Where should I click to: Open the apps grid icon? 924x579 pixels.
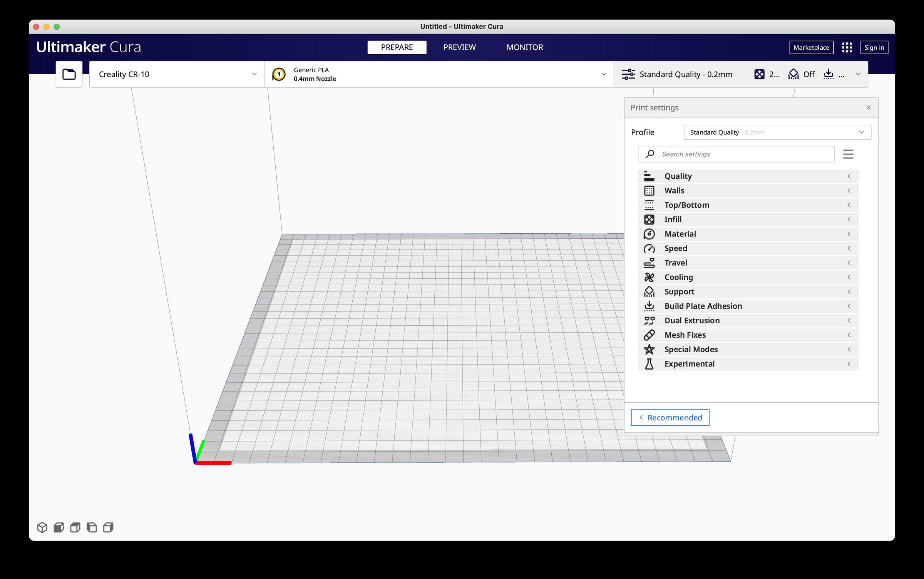tap(847, 47)
